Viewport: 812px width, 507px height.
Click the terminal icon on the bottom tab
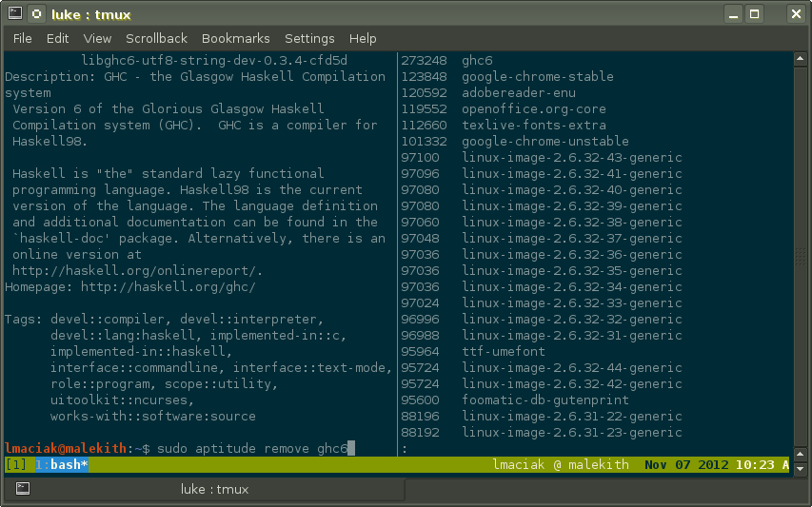pos(23,489)
